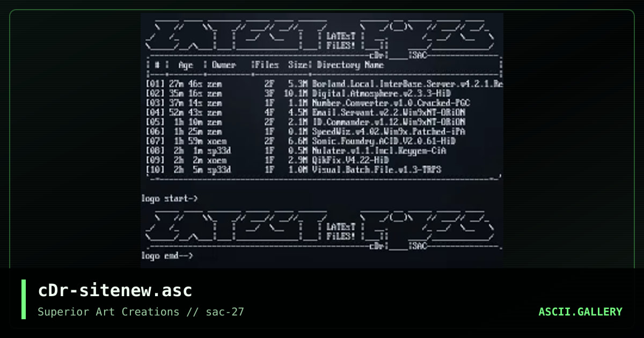Click the xoem owner in row [07]
Image resolution: width=644 pixels, height=338 pixels.
(x=217, y=141)
